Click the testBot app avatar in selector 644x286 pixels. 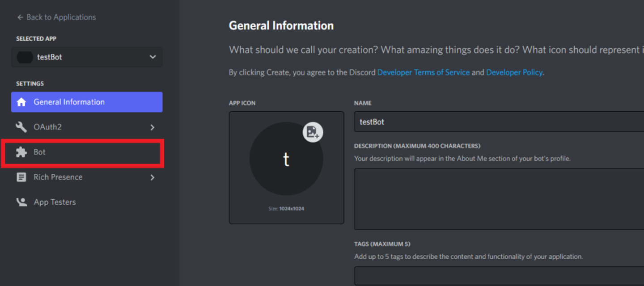[25, 57]
